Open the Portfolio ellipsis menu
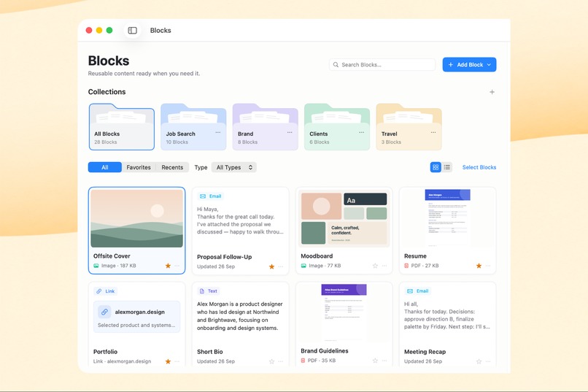 (177, 361)
